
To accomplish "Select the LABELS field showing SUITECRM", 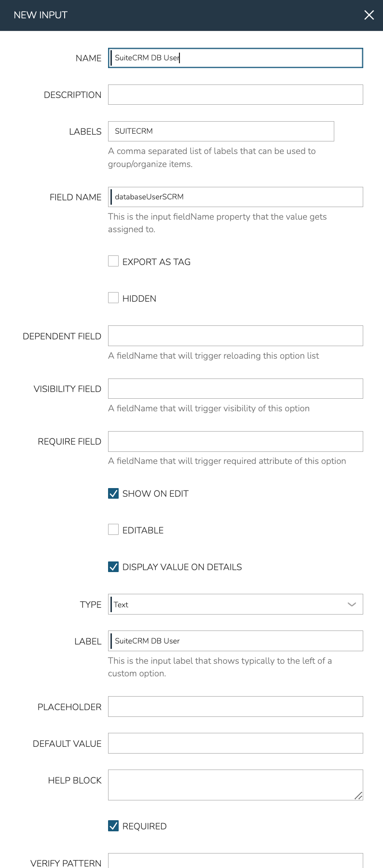I will click(x=221, y=131).
